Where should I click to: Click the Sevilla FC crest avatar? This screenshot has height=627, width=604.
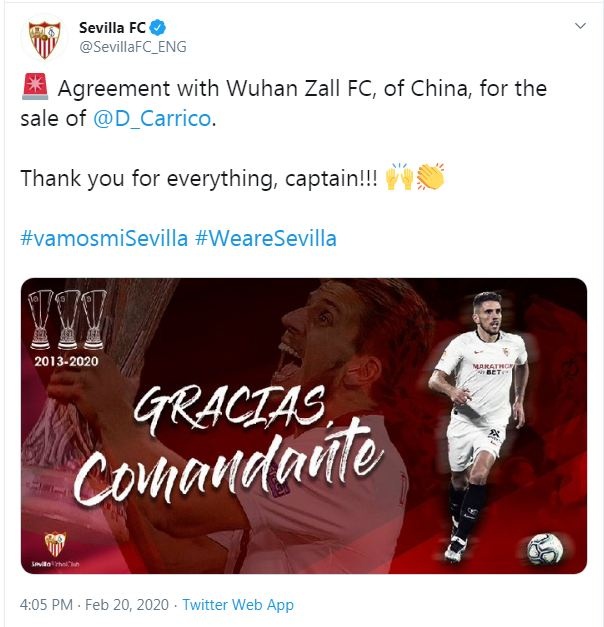tap(44, 39)
